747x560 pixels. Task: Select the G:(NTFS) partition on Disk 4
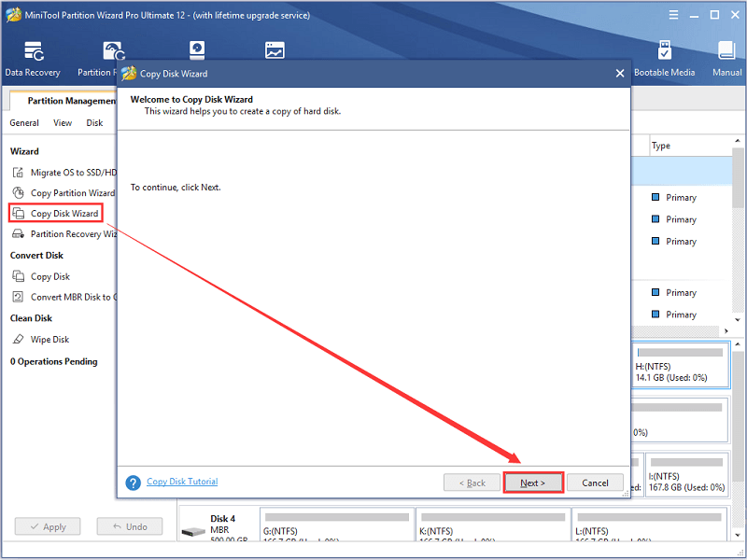click(x=337, y=525)
